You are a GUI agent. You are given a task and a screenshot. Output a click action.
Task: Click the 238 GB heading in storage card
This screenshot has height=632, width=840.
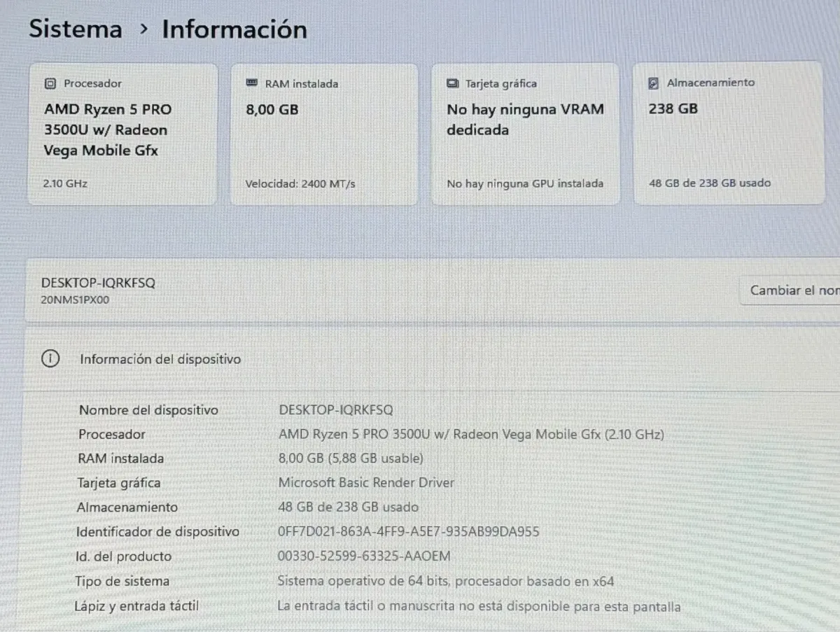click(673, 108)
